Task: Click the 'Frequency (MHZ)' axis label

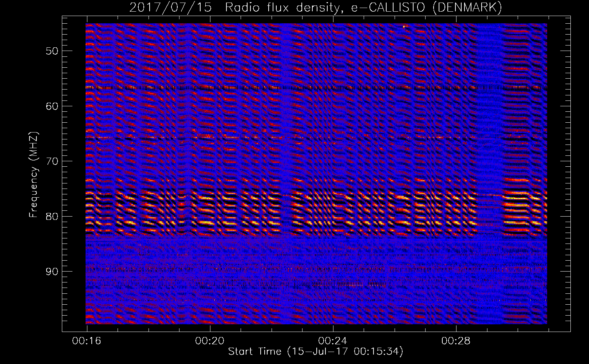Action: [x=33, y=175]
